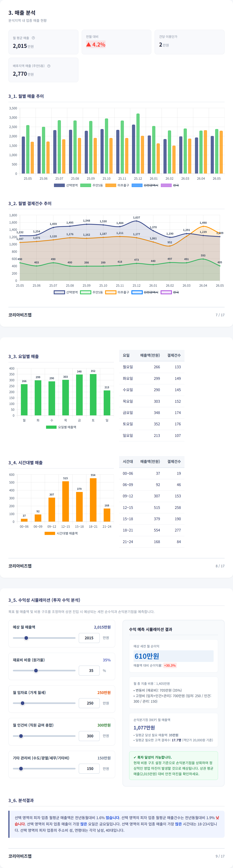Screen dimensions: 233x868
Task: Click the 일 bar labeled 213
Action: tap(107, 403)
